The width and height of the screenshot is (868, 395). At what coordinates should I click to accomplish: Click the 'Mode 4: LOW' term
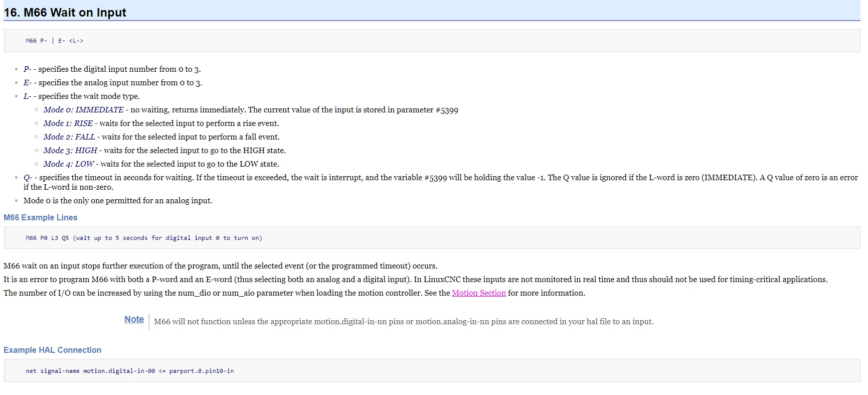pyautogui.click(x=68, y=164)
